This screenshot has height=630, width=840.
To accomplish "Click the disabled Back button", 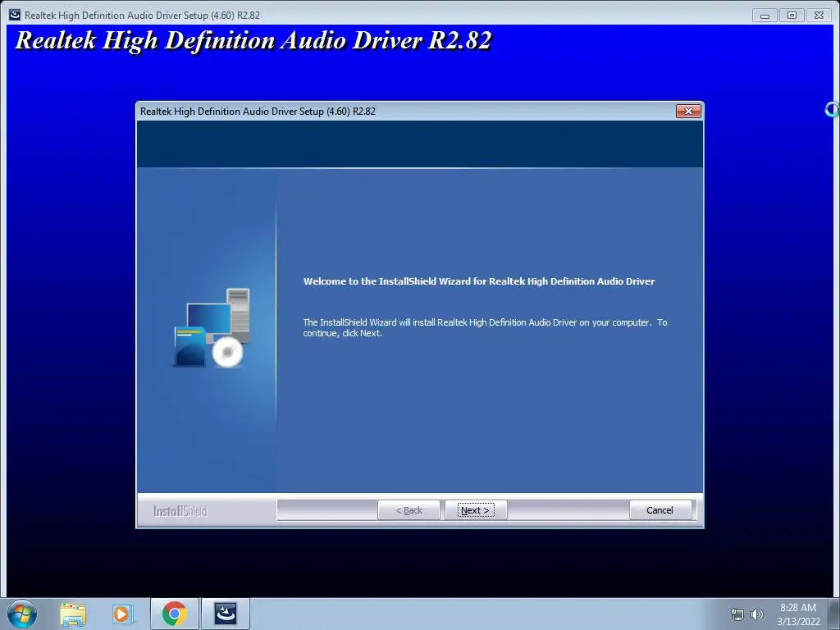I will point(409,510).
